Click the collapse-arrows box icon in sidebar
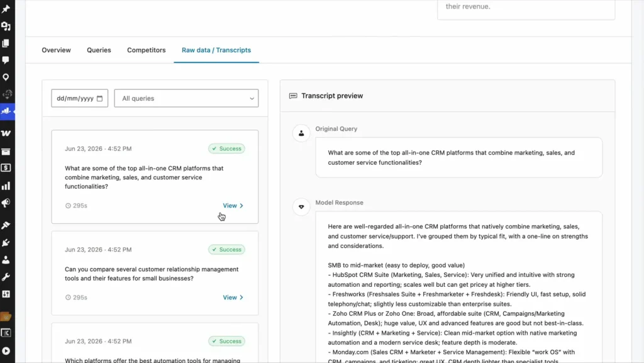644x363 pixels. coord(6,333)
